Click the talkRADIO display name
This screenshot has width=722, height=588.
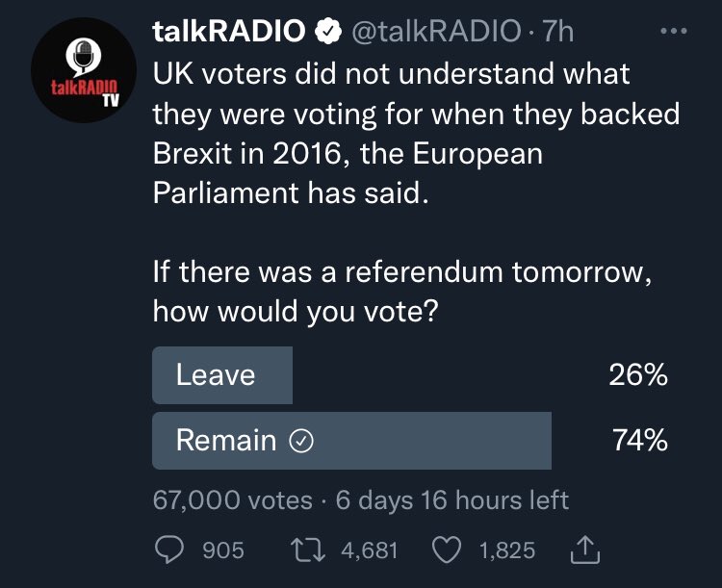pyautogui.click(x=229, y=32)
